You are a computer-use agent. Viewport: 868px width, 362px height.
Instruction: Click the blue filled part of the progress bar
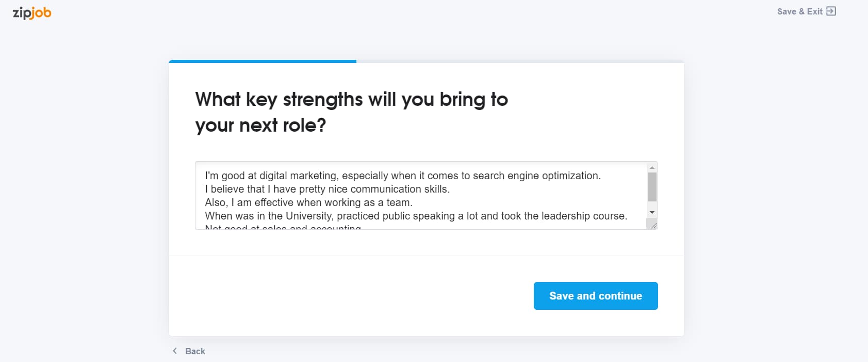coord(263,61)
